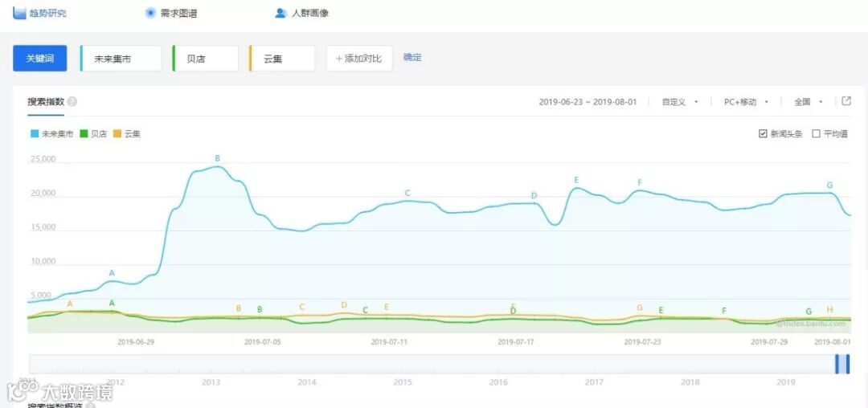Viewport: 868px width, 408px height.
Task: Select the 搜索指数 tab
Action: (46, 102)
